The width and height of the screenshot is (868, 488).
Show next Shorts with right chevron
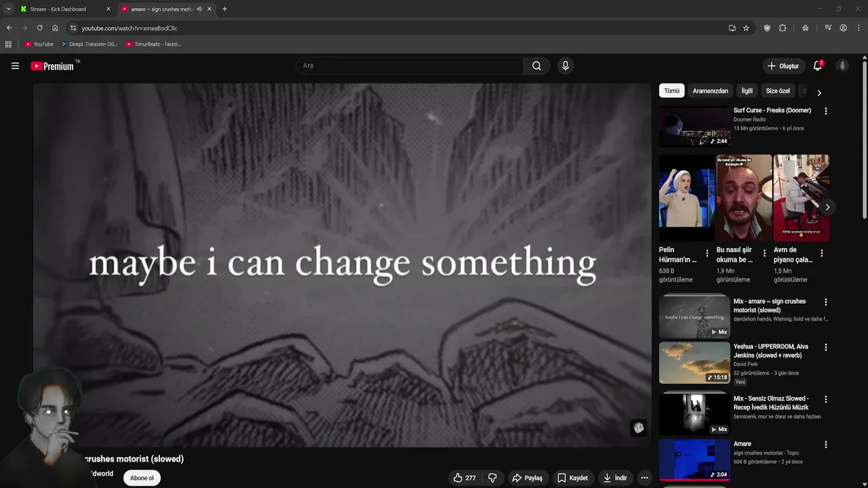(827, 207)
